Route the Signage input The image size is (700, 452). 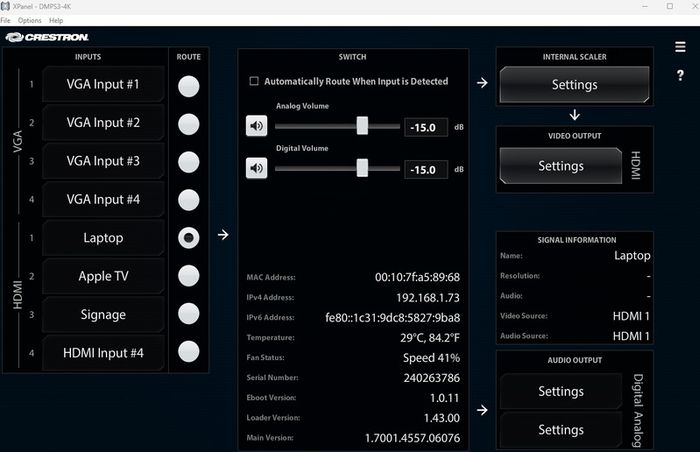point(188,314)
